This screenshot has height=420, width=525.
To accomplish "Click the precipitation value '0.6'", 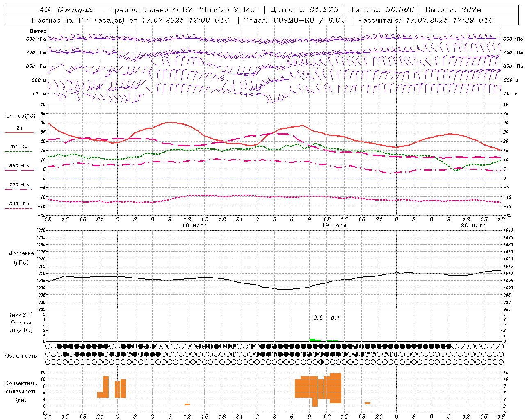I will coord(318,318).
